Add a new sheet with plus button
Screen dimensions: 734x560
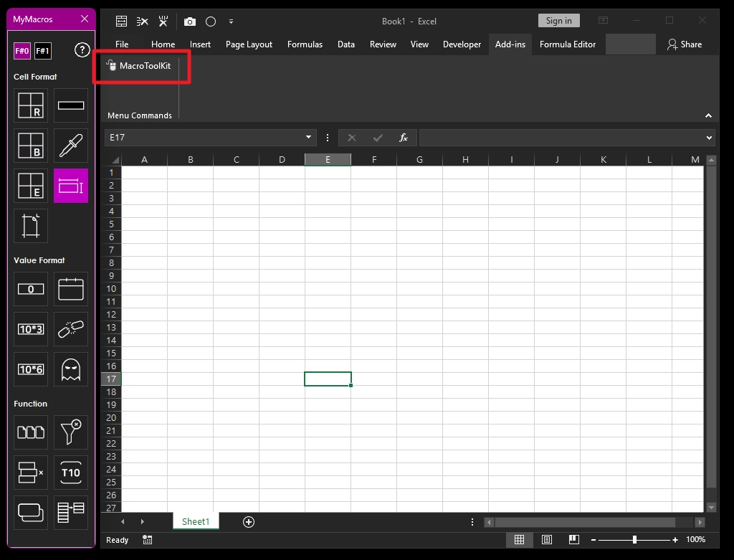(x=249, y=522)
